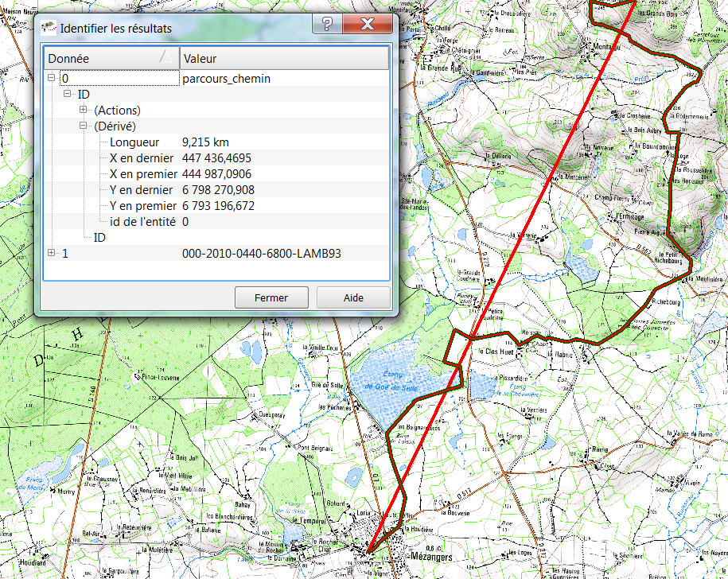Collapse the first ID node
Image resolution: width=728 pixels, height=579 pixels.
[x=68, y=95]
